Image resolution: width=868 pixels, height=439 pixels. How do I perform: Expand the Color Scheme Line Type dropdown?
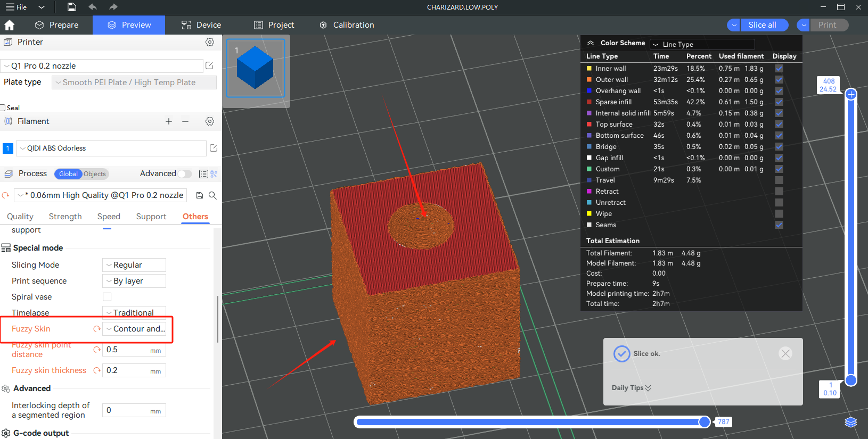click(x=702, y=44)
